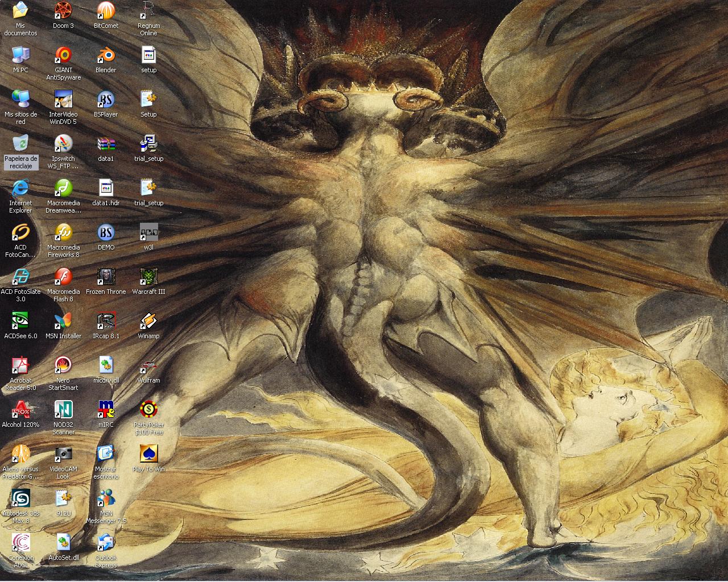Select the Papelera de reciclaje icon
Image resolution: width=728 pixels, height=582 pixels.
pyautogui.click(x=20, y=143)
